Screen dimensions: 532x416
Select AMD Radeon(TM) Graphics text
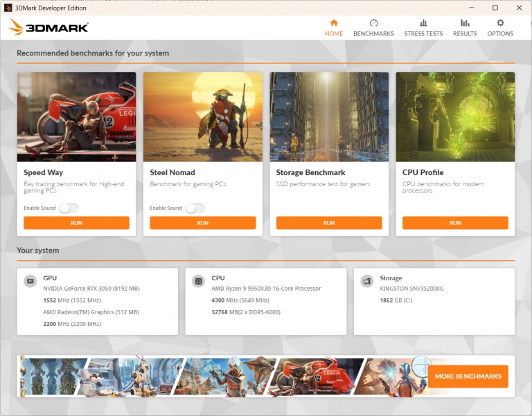coord(91,312)
